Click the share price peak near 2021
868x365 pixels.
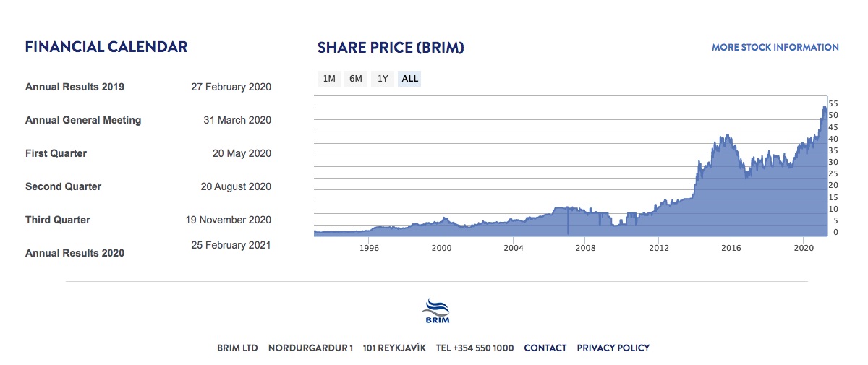(x=824, y=108)
